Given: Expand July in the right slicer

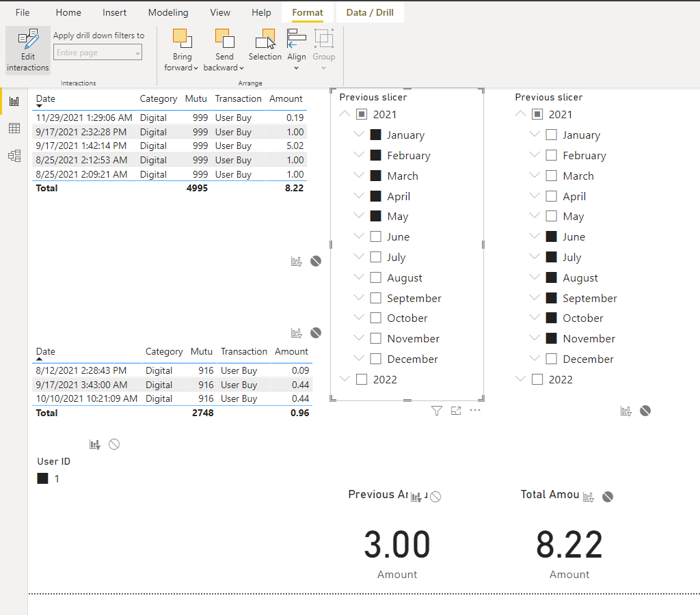Looking at the screenshot, I should pos(535,256).
